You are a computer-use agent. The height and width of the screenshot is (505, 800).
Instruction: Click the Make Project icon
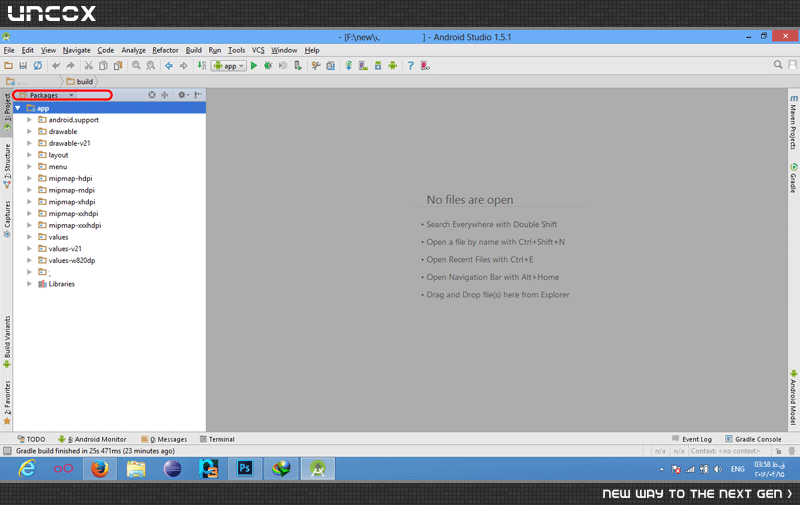tap(202, 65)
